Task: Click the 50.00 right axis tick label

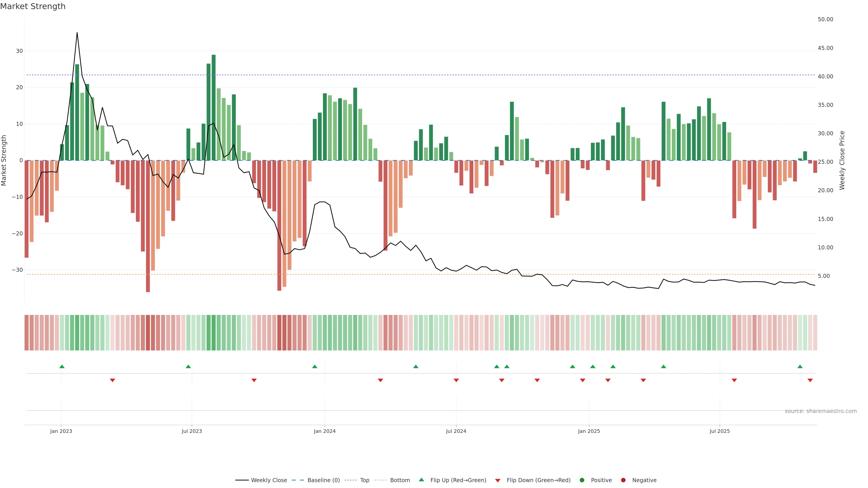Action: (x=825, y=19)
